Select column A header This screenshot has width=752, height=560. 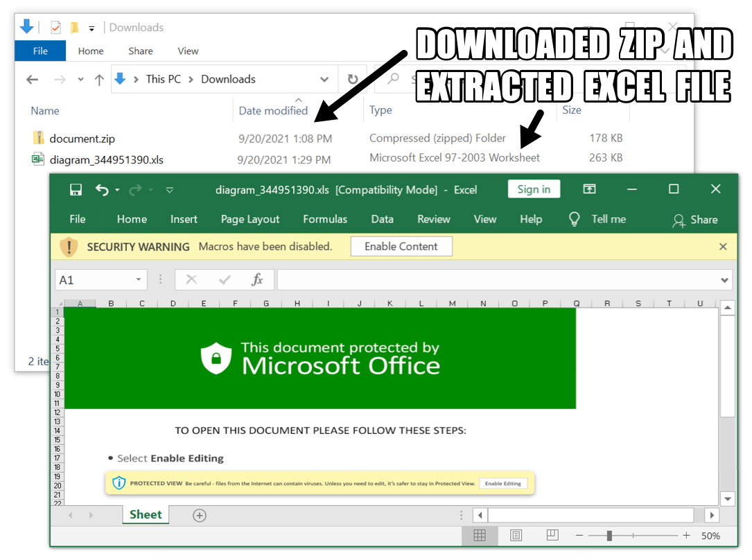80,303
